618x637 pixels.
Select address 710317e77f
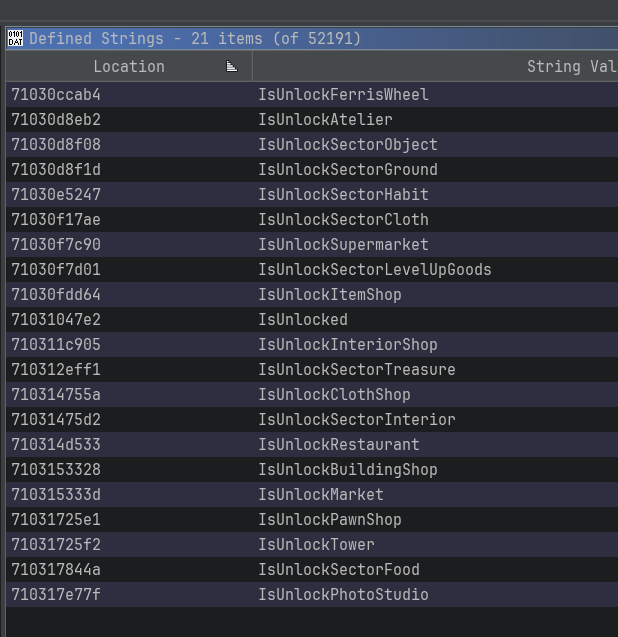56,595
